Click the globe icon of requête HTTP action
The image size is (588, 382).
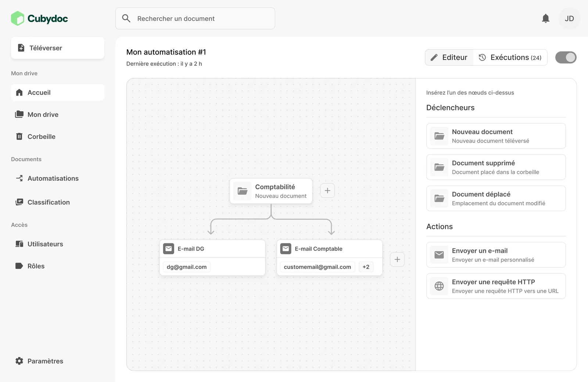click(x=439, y=286)
